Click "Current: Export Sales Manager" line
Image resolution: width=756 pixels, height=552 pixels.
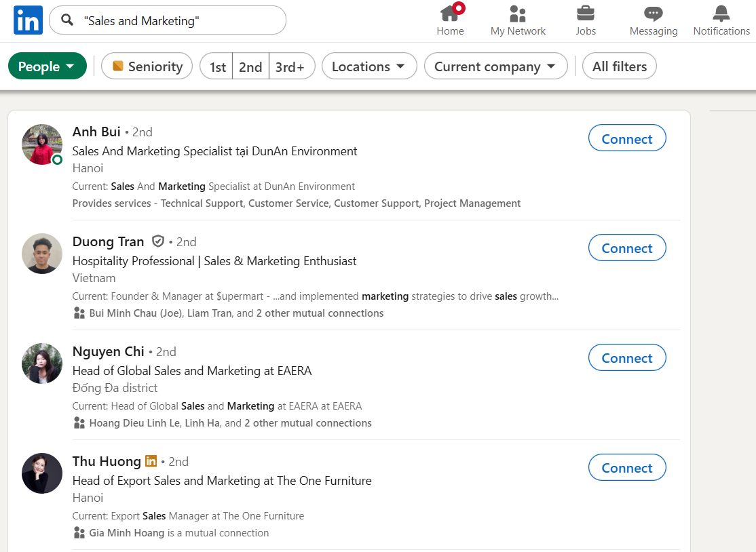point(188,516)
